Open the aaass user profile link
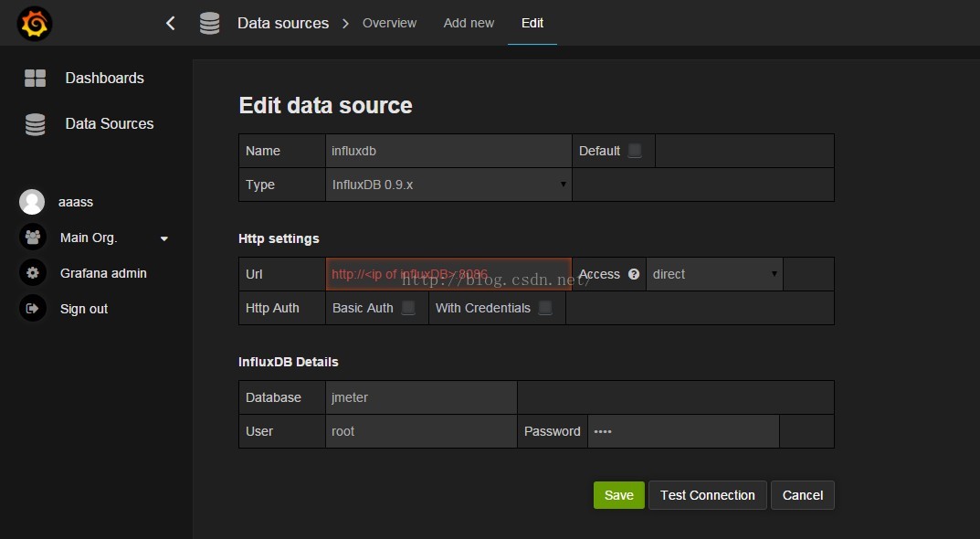The height and width of the screenshot is (539, 980). click(x=76, y=202)
